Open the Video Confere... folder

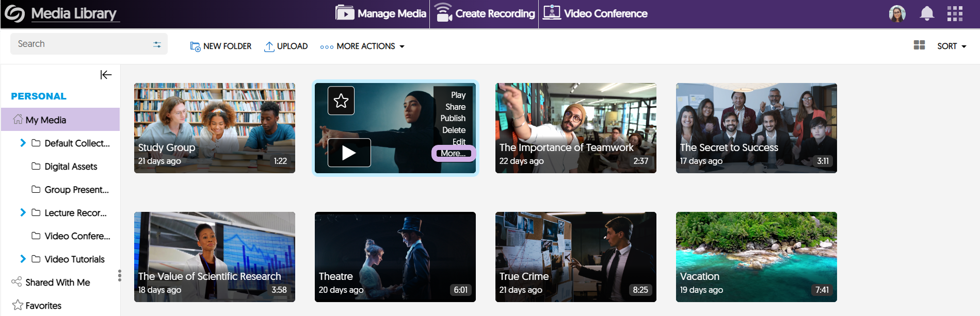(x=71, y=236)
